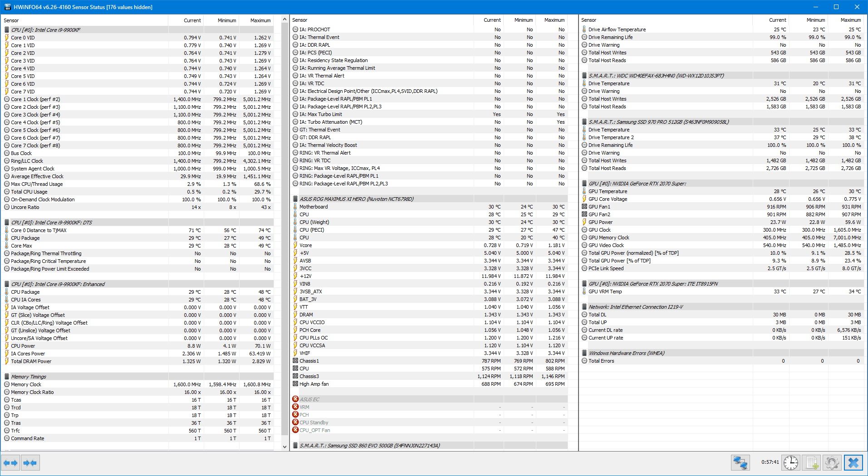Viewport: 868px width, 476px height.
Task: Select the WDC WD40EFAX S.M.A.R.T. group header
Action: (722, 76)
